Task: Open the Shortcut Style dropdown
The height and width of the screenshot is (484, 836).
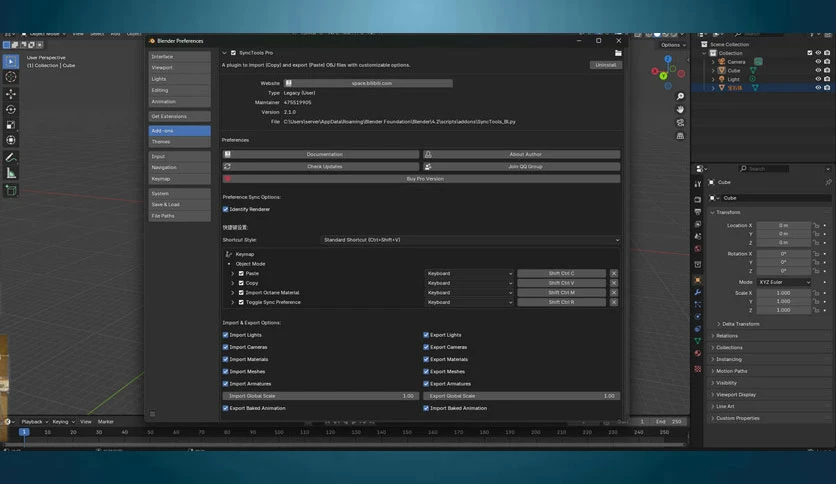Action: [471, 240]
